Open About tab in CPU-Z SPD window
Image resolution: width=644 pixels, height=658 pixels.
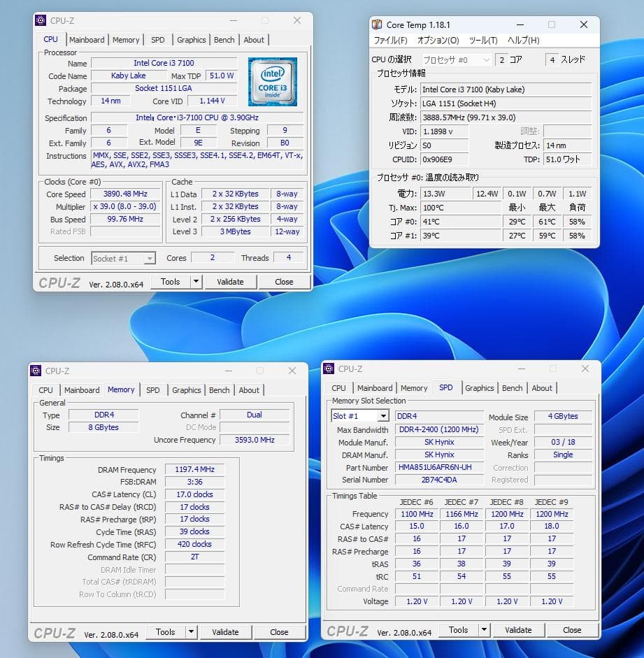pos(542,388)
